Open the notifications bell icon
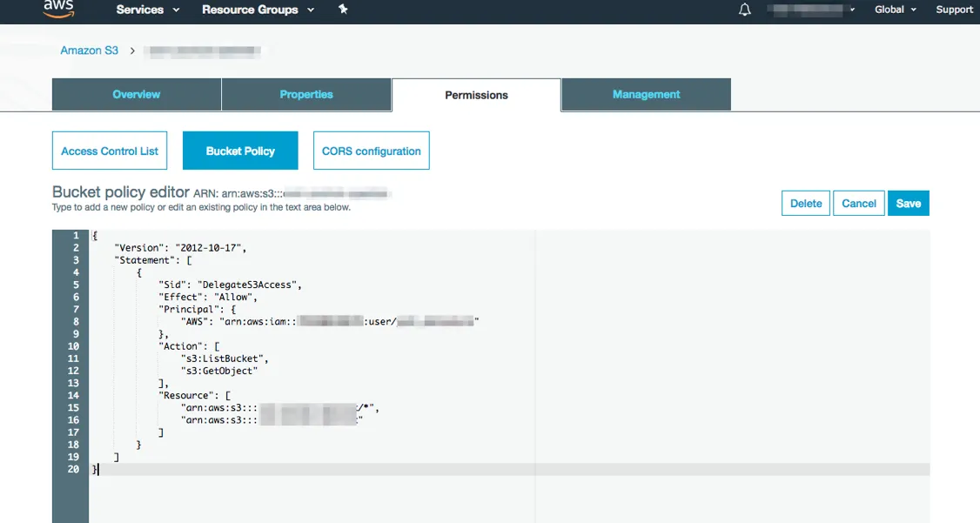 [744, 10]
